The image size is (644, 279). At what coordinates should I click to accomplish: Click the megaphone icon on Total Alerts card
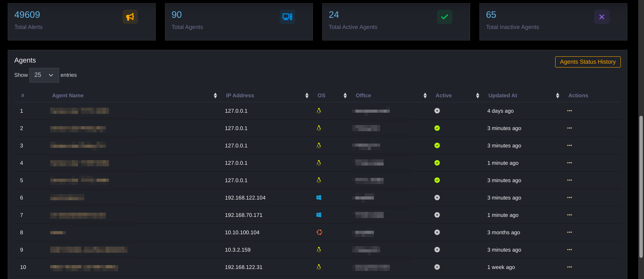pos(130,17)
